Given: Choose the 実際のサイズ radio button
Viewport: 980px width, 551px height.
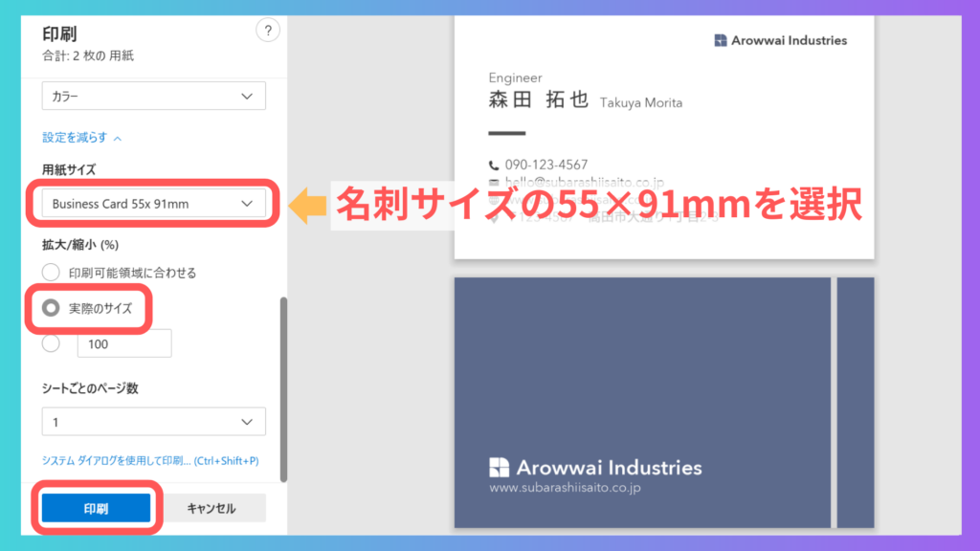Looking at the screenshot, I should coord(51,308).
